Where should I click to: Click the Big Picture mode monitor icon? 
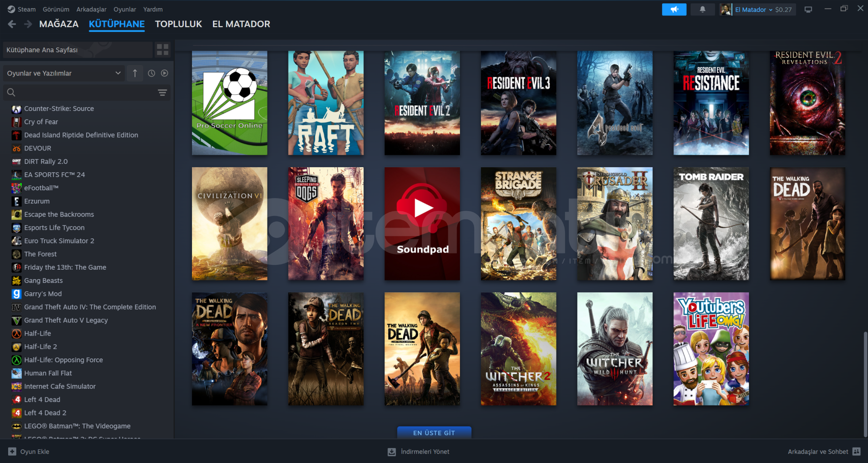pyautogui.click(x=808, y=9)
